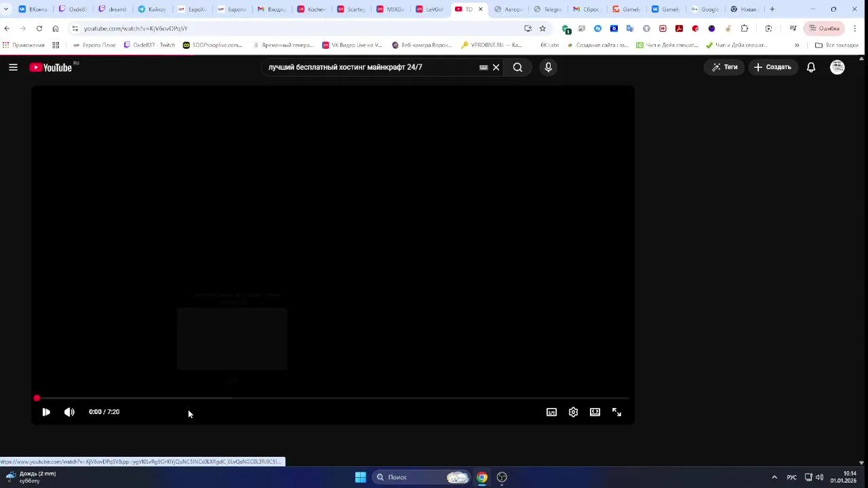The width and height of the screenshot is (868, 488).
Task: Click the address bar URL
Action: click(x=136, y=28)
